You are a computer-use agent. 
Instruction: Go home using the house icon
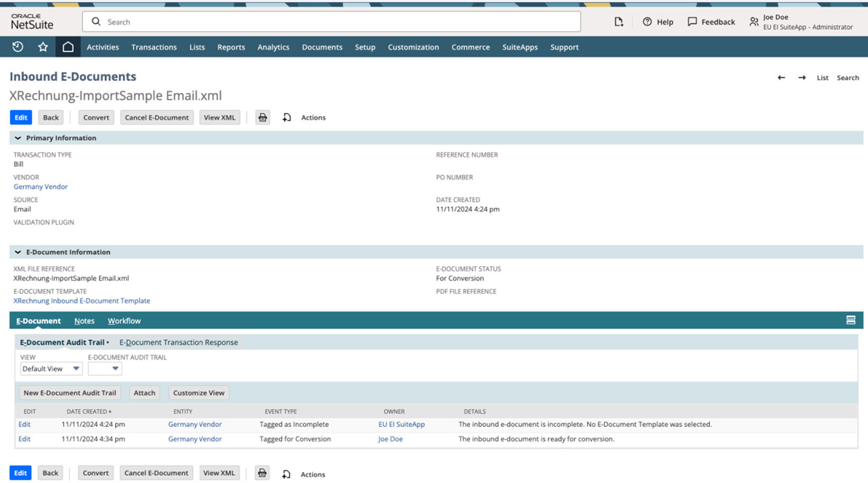click(68, 47)
